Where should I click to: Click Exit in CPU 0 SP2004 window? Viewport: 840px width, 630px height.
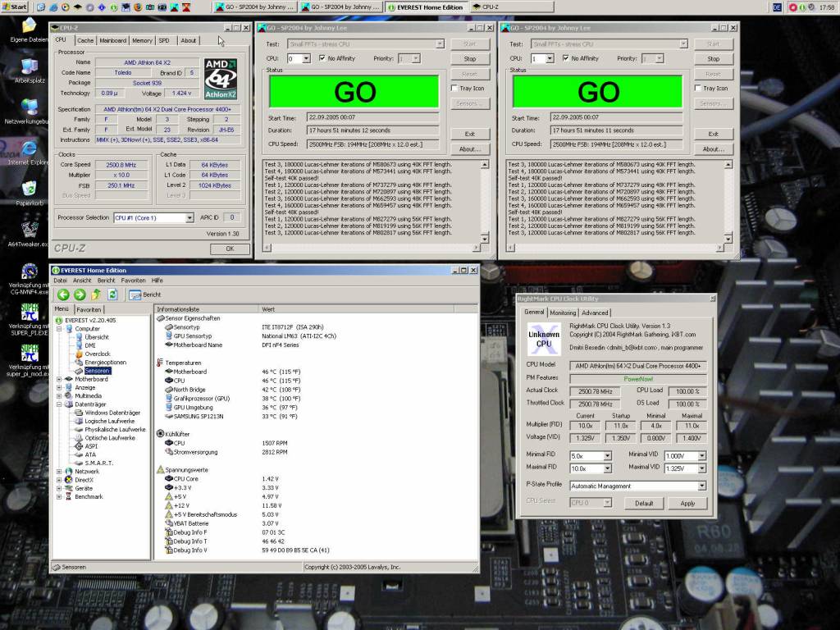pos(470,134)
